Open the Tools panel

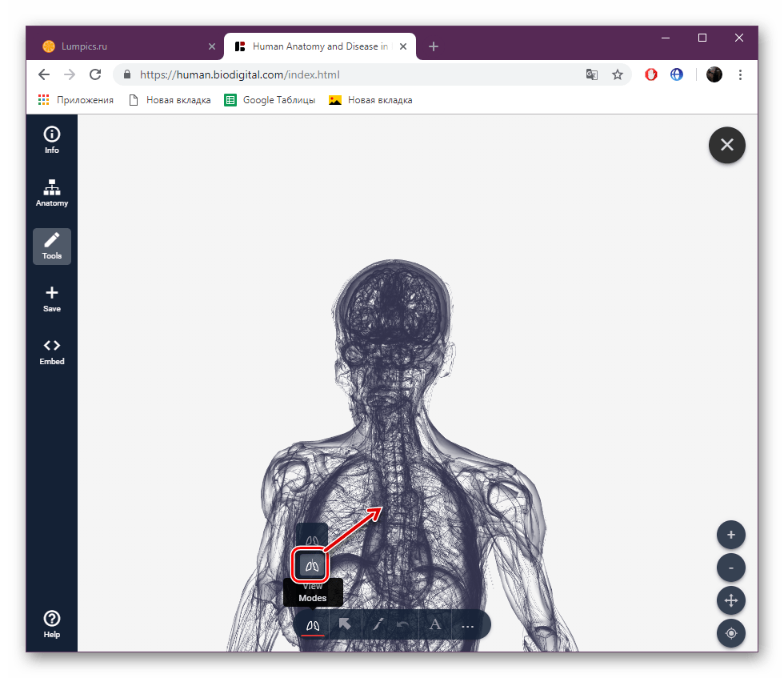(51, 246)
